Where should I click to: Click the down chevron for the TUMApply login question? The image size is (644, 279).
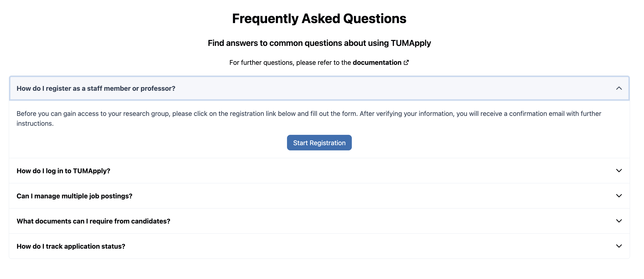tap(619, 171)
